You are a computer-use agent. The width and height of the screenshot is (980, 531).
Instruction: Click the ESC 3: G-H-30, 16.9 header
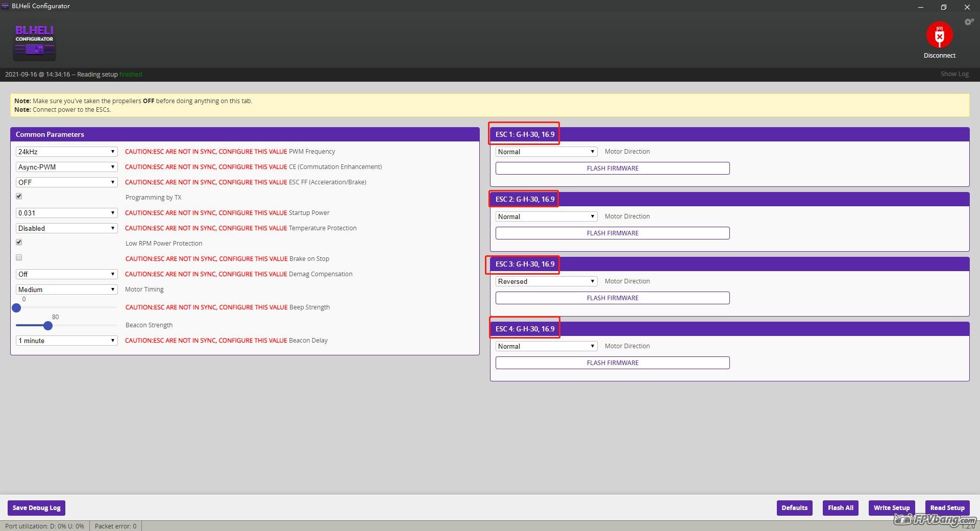coord(729,264)
